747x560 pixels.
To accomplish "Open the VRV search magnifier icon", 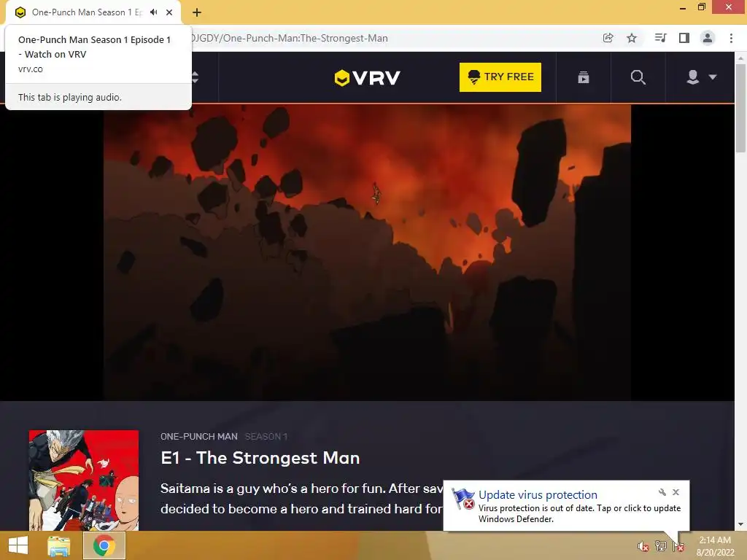I will tap(638, 77).
